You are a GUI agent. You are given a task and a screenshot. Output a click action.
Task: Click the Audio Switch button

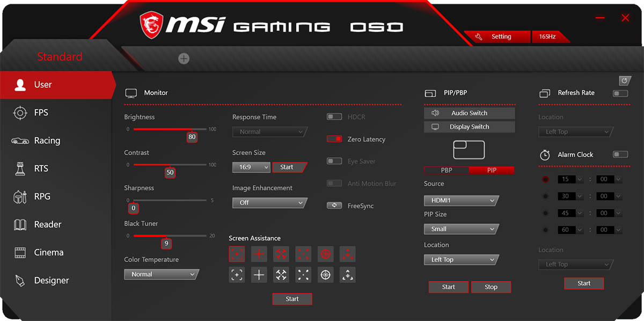tap(469, 113)
